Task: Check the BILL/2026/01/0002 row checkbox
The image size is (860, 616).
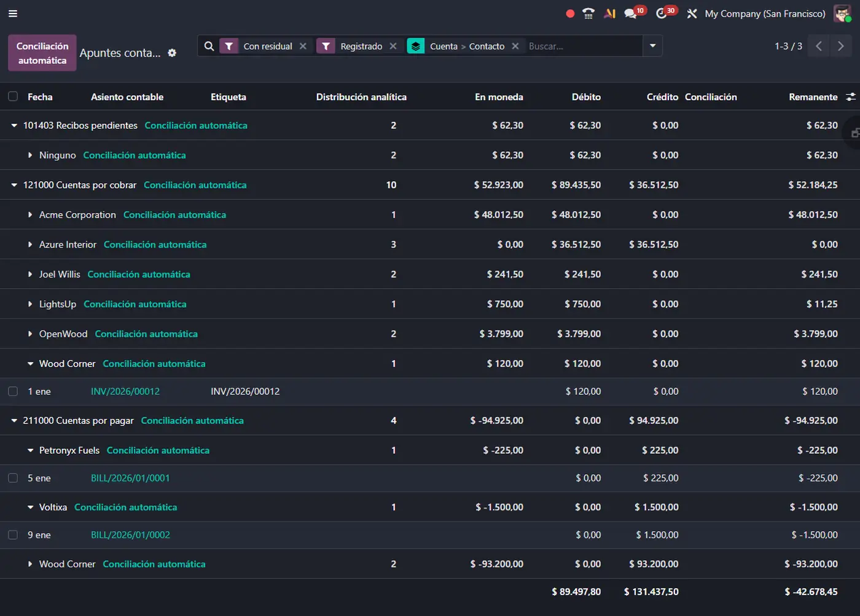Action: point(13,535)
